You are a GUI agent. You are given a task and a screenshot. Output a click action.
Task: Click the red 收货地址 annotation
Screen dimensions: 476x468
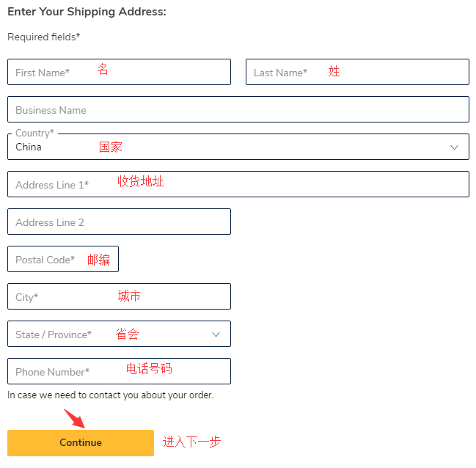[141, 181]
